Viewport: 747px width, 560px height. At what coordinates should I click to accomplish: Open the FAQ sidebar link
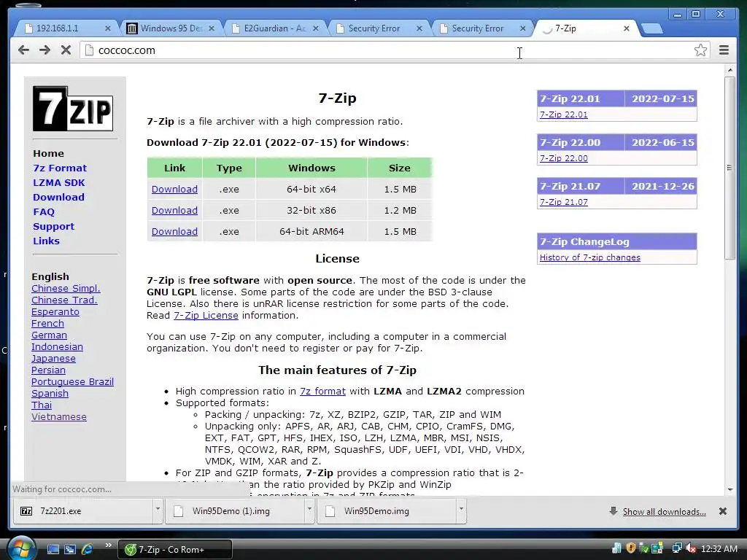coord(44,212)
